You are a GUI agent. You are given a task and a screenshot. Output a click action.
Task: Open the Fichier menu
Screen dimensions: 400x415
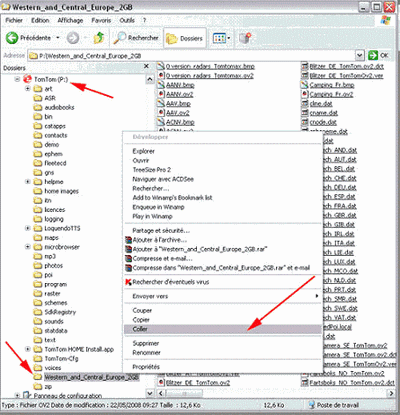(x=14, y=20)
